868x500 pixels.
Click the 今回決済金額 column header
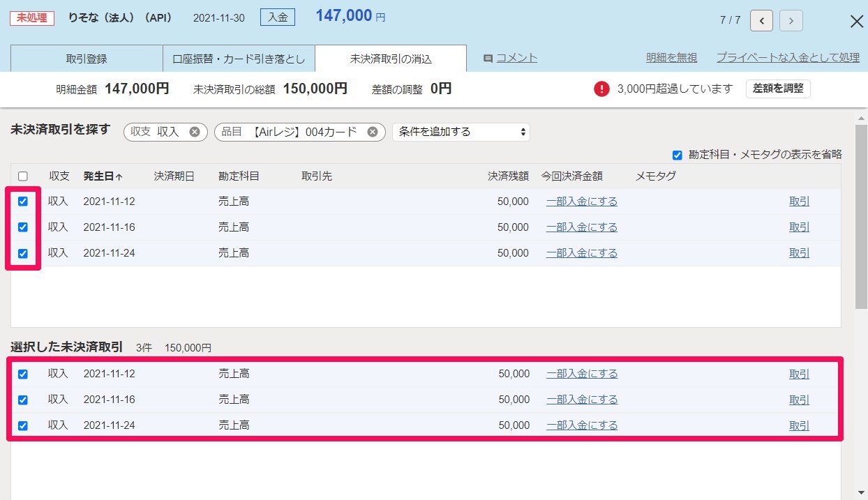(x=572, y=176)
